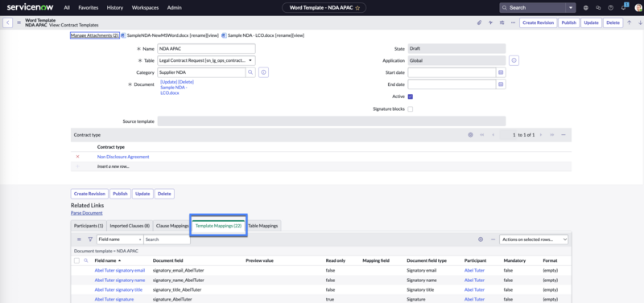This screenshot has width=644, height=303.
Task: Click info icon next to Application field
Action: 514,61
